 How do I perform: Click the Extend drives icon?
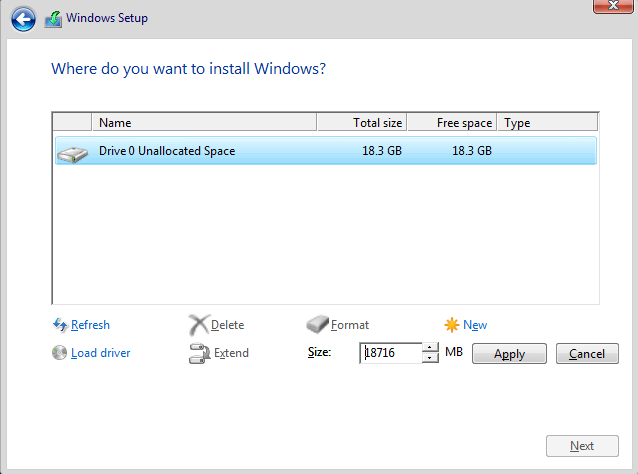coord(199,353)
